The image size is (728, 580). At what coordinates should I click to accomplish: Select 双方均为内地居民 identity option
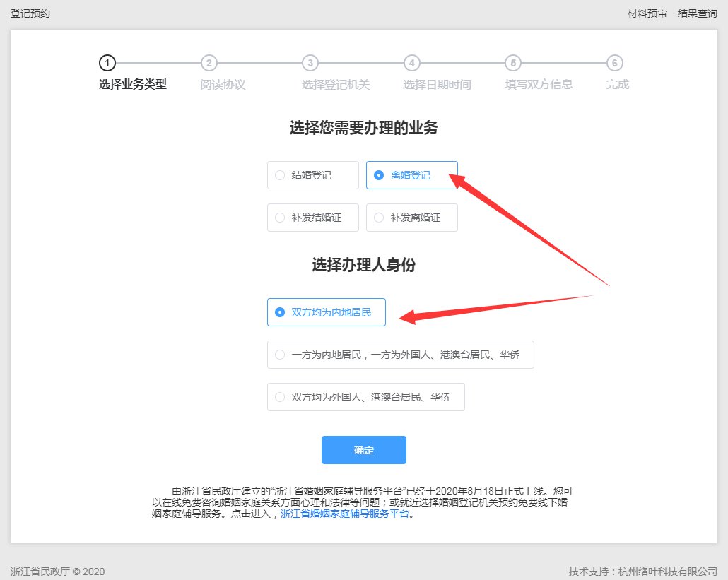(327, 312)
